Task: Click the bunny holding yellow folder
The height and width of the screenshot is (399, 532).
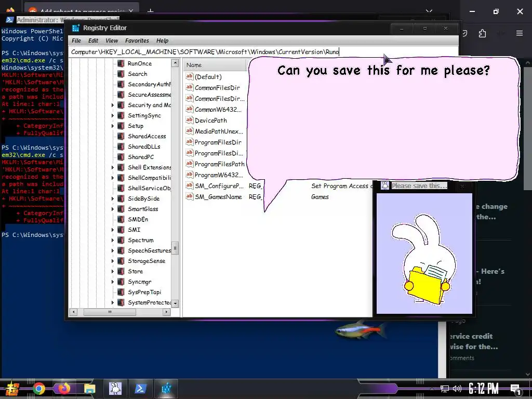Action: (x=424, y=260)
